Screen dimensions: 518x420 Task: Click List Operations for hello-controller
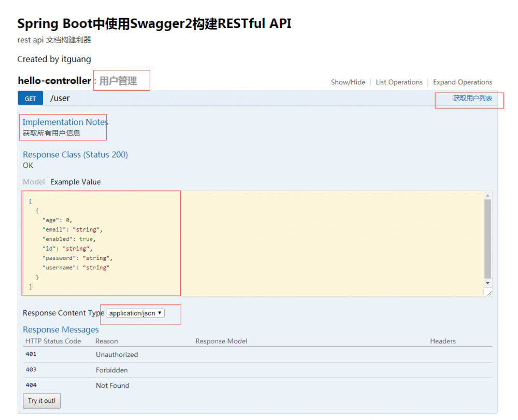coord(399,82)
